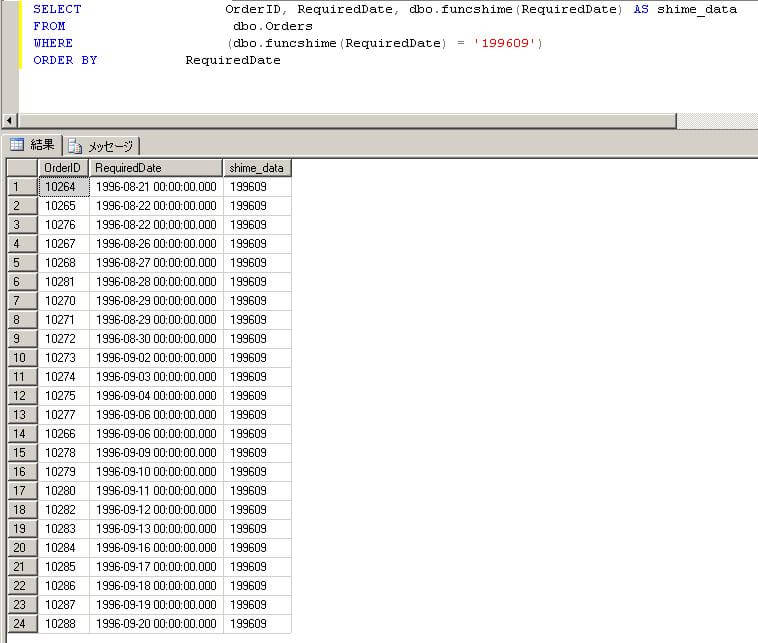Click the blank top-left corner cell of grid
Screen dimensions: 758x643
point(22,168)
